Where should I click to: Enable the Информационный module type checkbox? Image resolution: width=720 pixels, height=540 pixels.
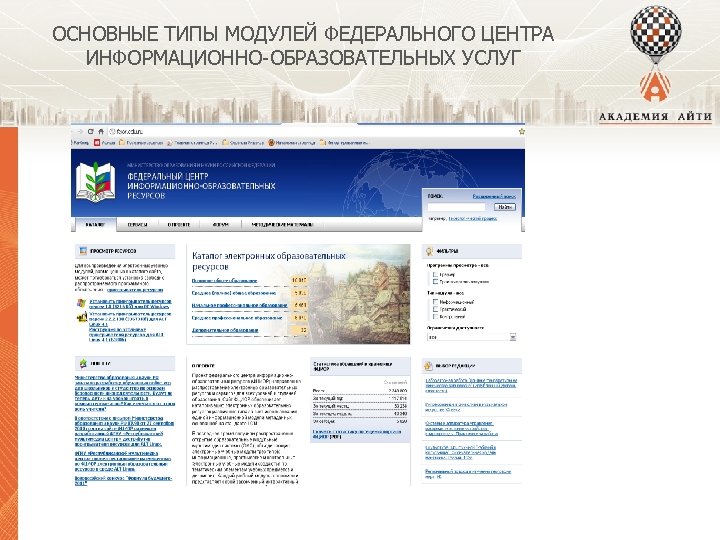coord(435,302)
